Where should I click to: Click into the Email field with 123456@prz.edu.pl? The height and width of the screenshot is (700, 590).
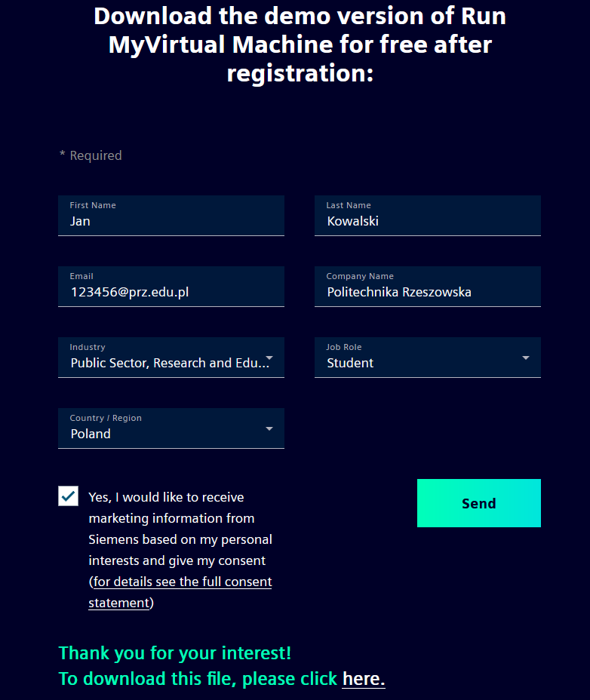tap(171, 292)
